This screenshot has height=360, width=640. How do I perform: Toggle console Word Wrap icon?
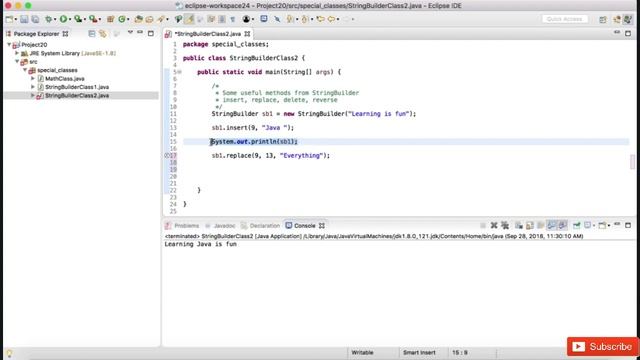coord(541,225)
